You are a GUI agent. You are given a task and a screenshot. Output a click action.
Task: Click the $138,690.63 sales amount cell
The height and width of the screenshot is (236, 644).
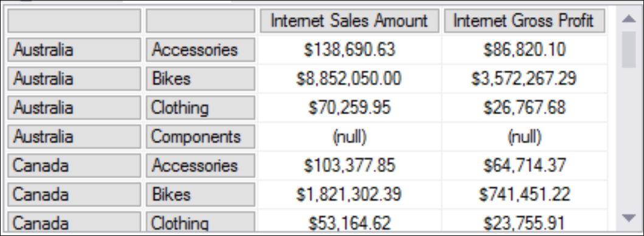click(x=349, y=50)
